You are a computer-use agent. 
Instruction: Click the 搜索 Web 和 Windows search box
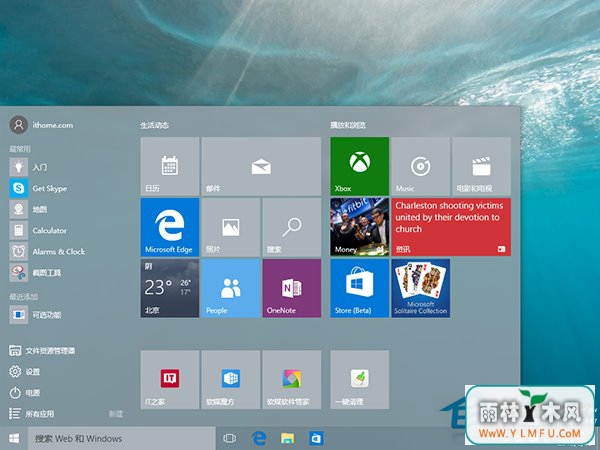point(122,439)
